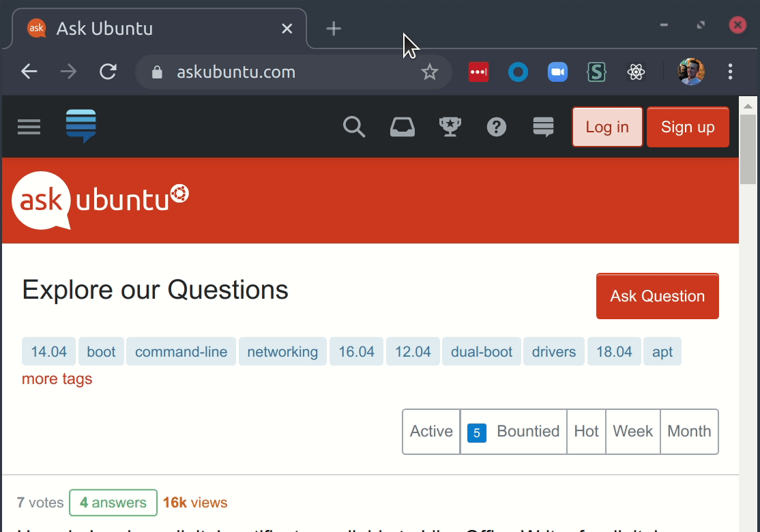Screen dimensions: 760x532
Task: Open a new browser tab
Action: (x=334, y=29)
